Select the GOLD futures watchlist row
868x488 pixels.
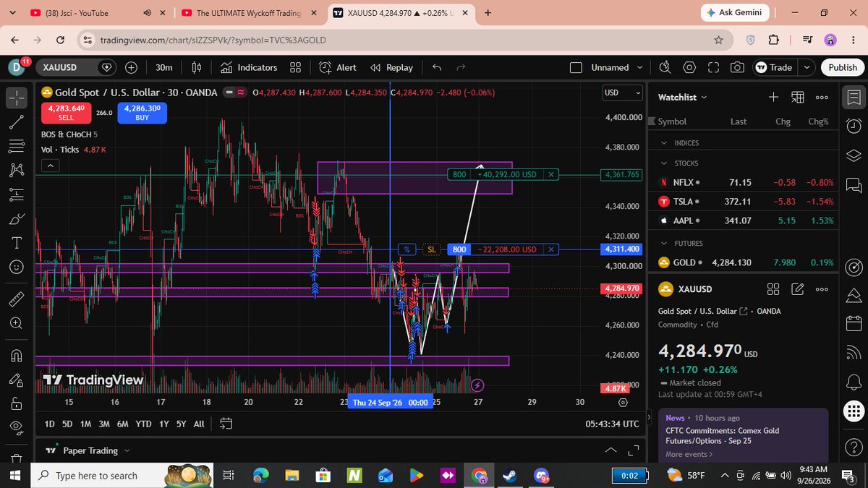(745, 262)
